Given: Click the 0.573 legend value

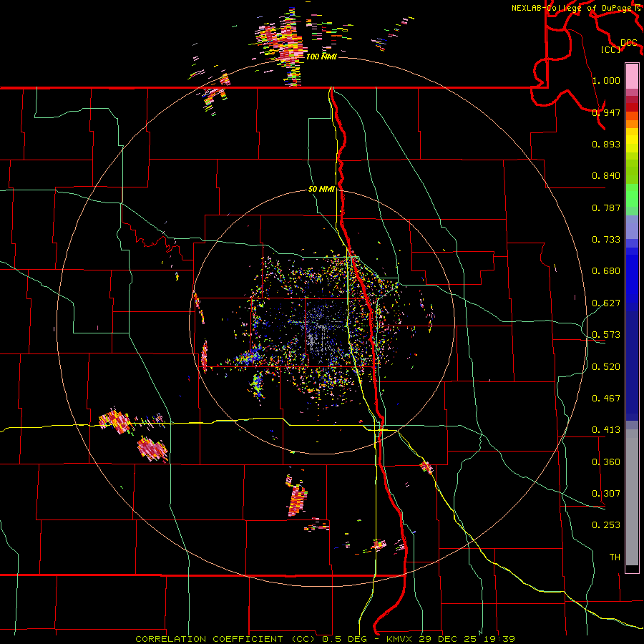Looking at the screenshot, I should pyautogui.click(x=606, y=335).
